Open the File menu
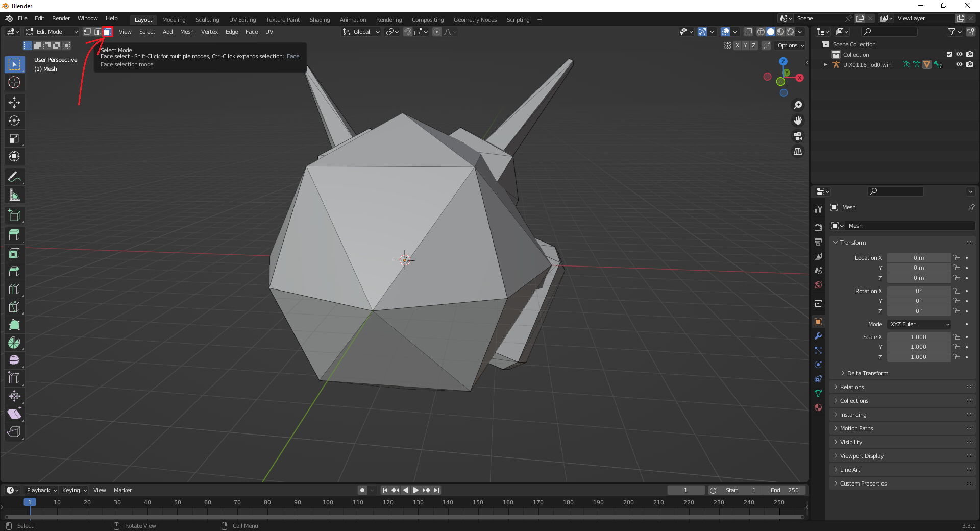Screen dimensions: 980x531 [22, 18]
